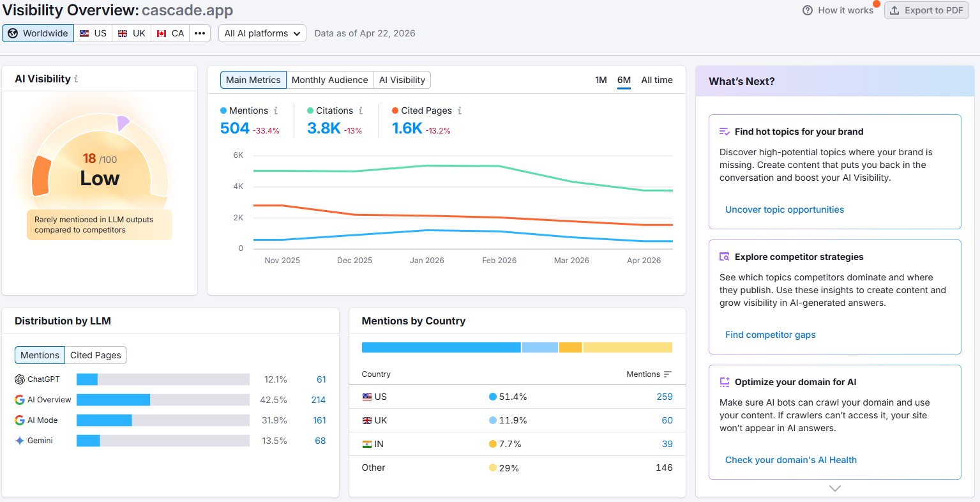Click the Gemini sparkle icon
Screen dimensions: 980x502
(x=20, y=441)
